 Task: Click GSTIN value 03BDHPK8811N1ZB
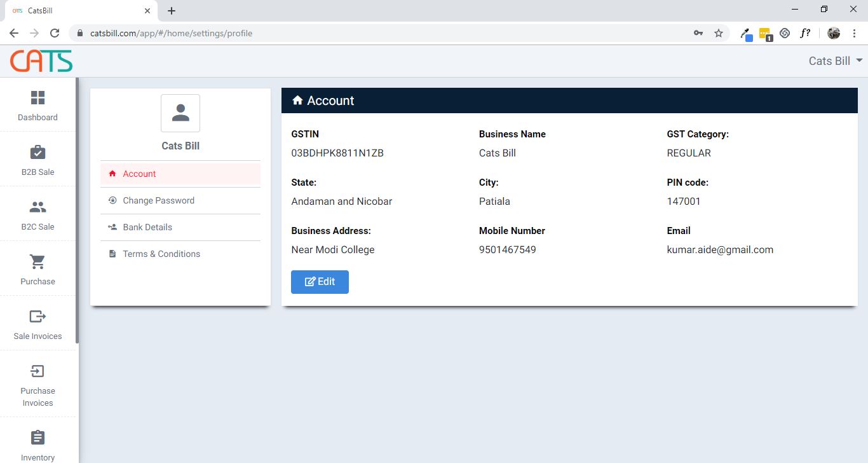tap(337, 153)
